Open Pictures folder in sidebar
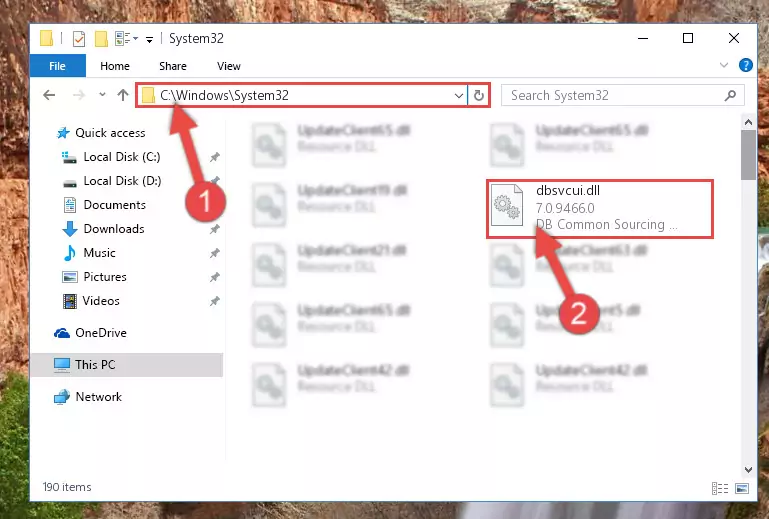Image resolution: width=769 pixels, height=519 pixels. tap(104, 277)
